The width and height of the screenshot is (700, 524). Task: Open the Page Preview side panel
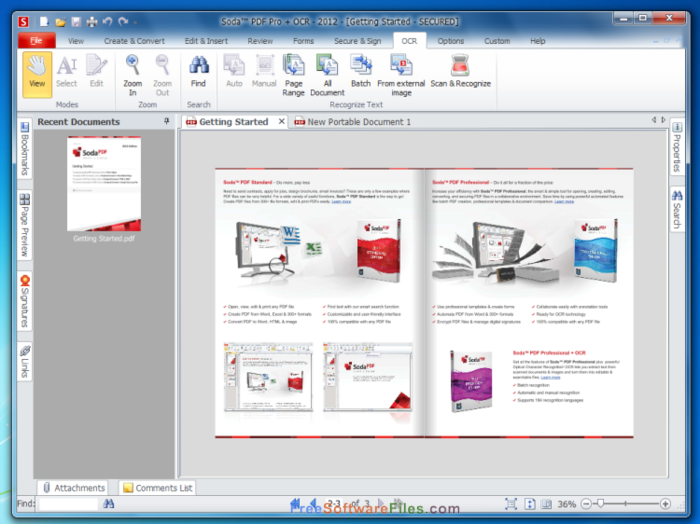pyautogui.click(x=25, y=225)
